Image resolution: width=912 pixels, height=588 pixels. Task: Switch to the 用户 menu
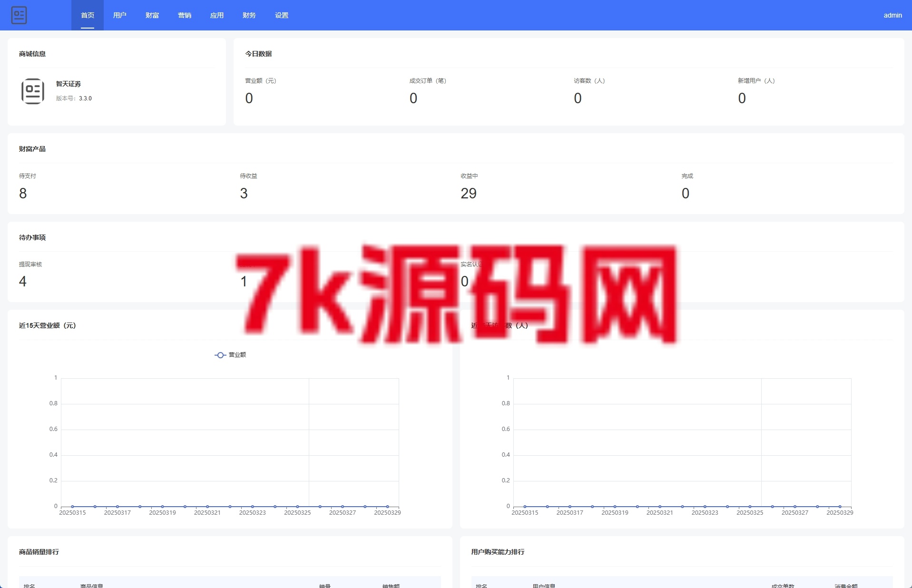(120, 15)
